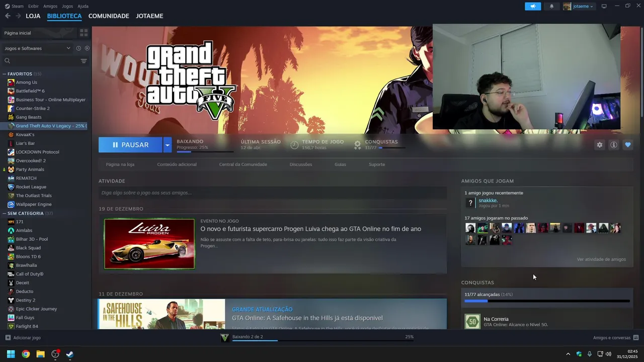Click the download progress bar under Baixando

pyautogui.click(x=205, y=151)
